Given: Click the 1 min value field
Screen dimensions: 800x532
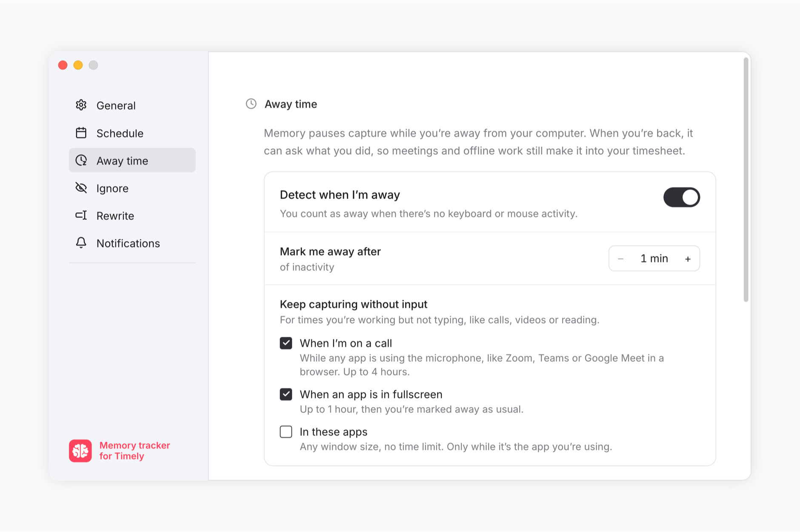Looking at the screenshot, I should [x=654, y=259].
